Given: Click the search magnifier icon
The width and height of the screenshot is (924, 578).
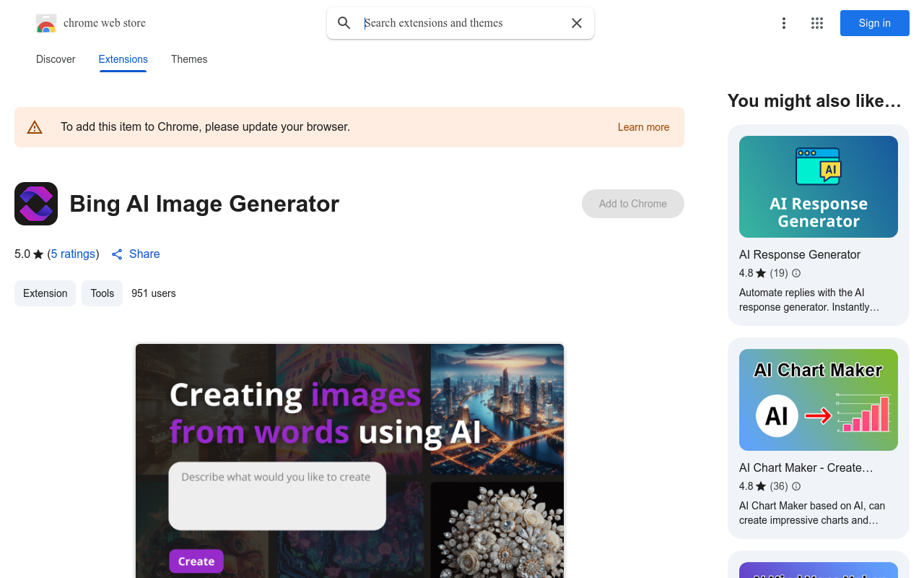Looking at the screenshot, I should (x=344, y=23).
